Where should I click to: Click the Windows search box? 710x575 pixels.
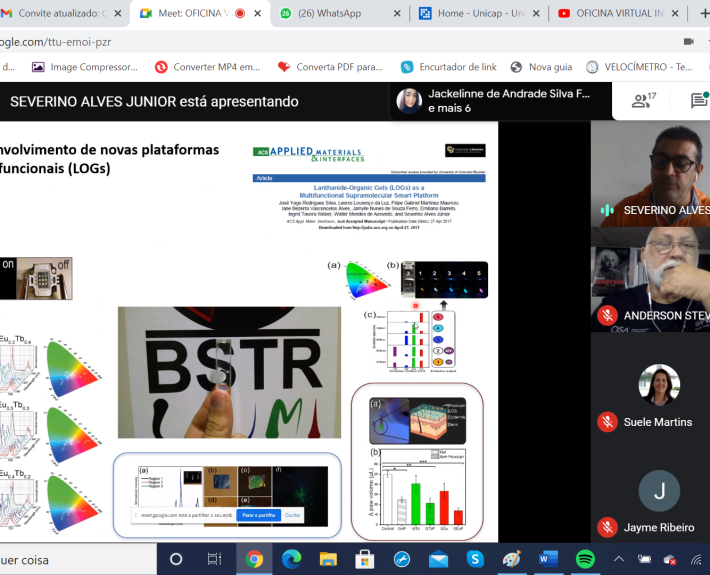tap(78, 560)
